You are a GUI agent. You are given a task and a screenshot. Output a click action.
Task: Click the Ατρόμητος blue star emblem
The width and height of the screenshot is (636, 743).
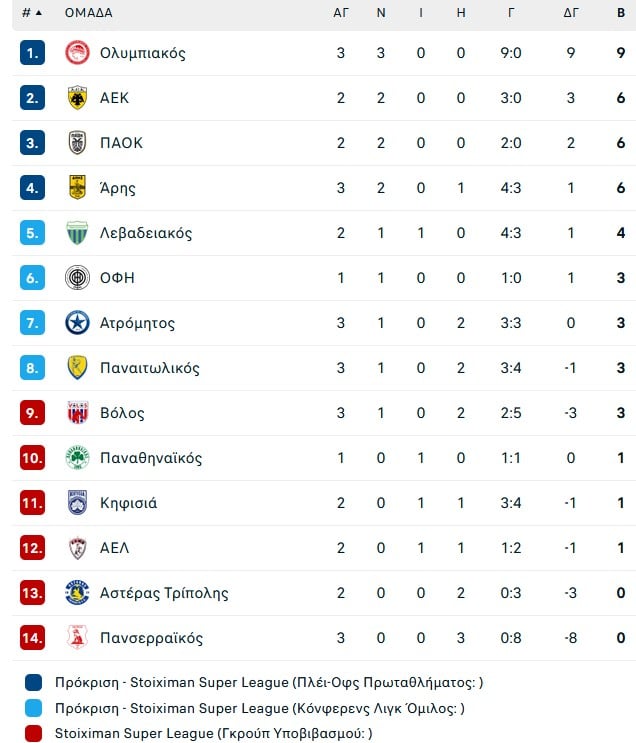click(77, 323)
